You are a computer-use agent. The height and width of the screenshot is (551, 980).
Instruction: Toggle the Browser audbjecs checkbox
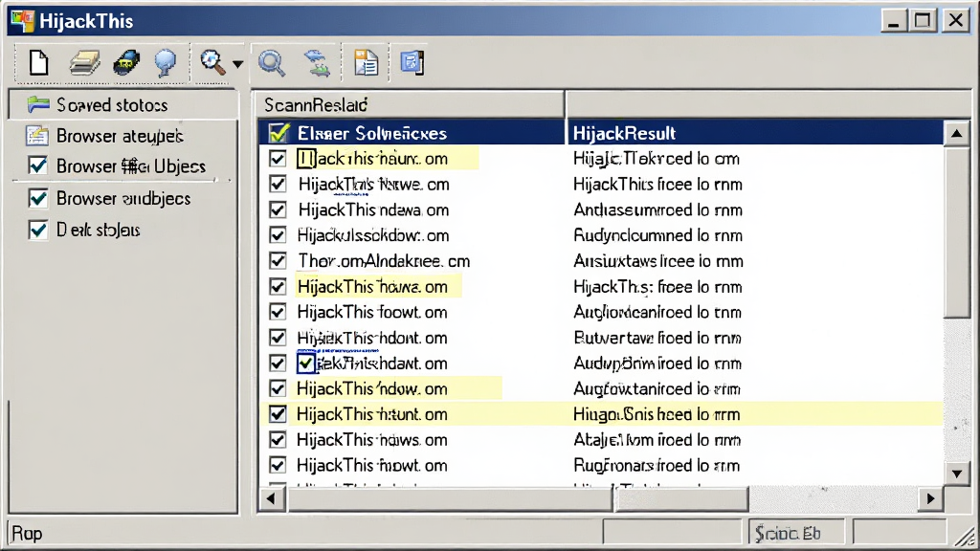click(37, 199)
